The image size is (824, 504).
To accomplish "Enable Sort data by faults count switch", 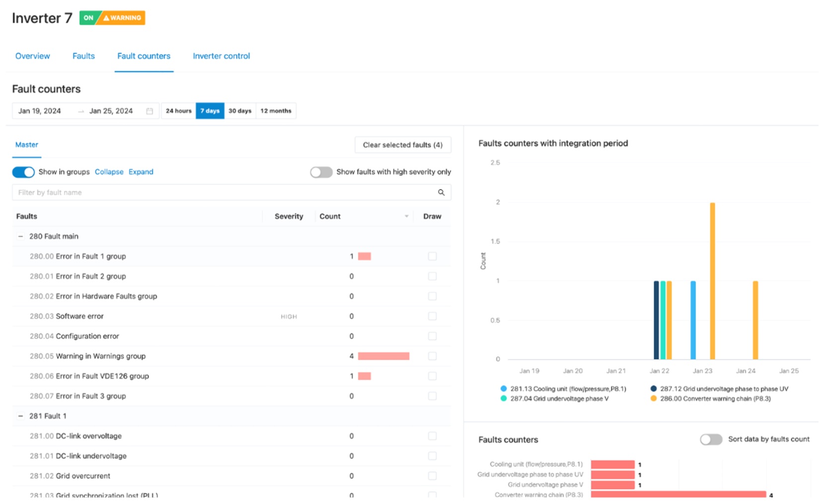I will pyautogui.click(x=711, y=439).
